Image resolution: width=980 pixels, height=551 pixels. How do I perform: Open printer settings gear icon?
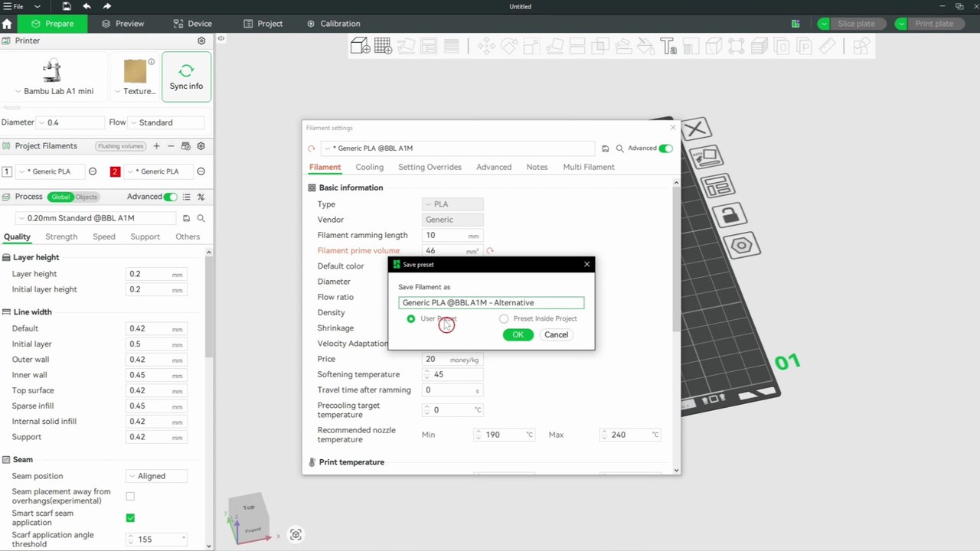[x=201, y=41]
